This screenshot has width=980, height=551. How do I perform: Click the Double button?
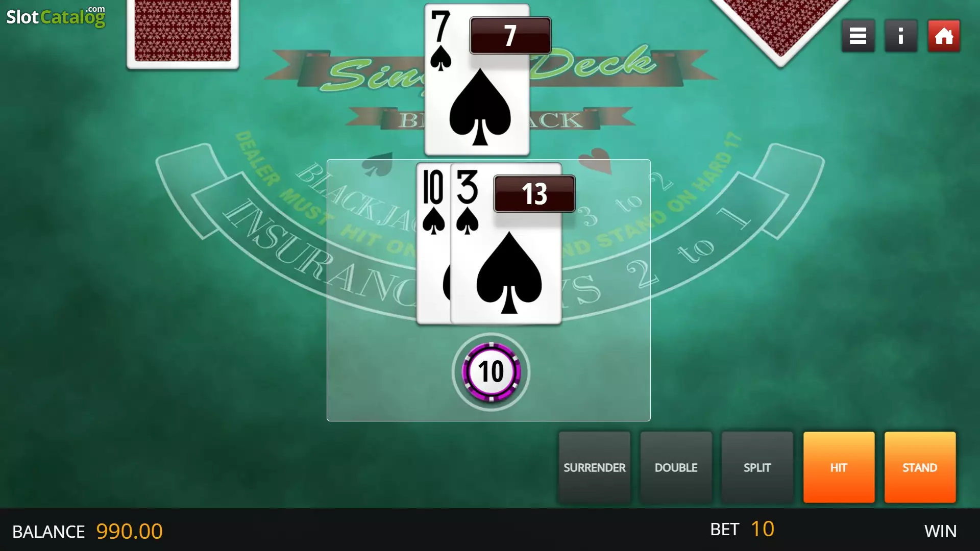click(676, 467)
